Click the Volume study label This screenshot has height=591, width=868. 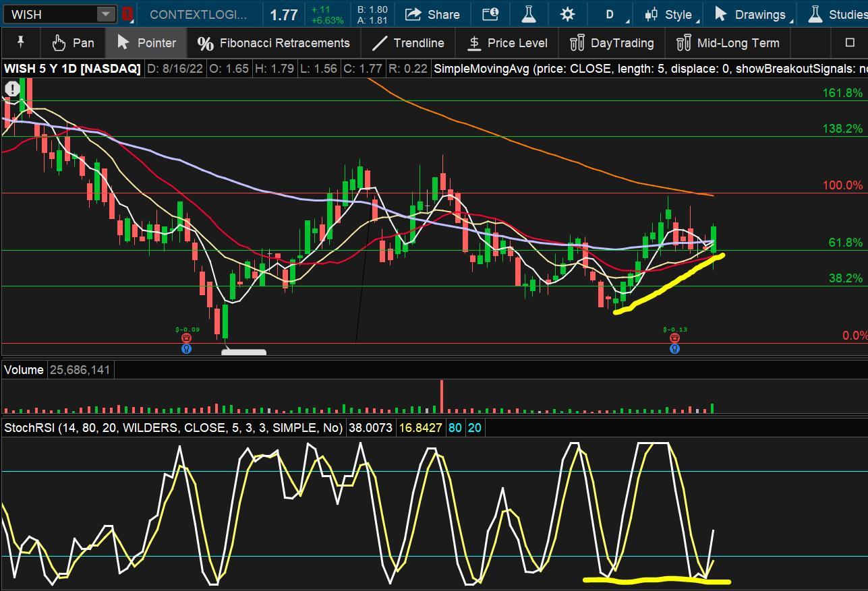coord(24,369)
